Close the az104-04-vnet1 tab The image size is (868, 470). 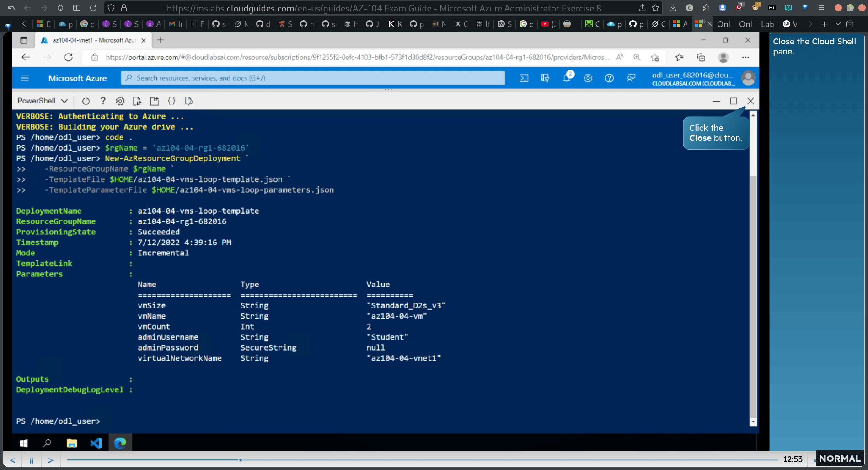coord(144,40)
